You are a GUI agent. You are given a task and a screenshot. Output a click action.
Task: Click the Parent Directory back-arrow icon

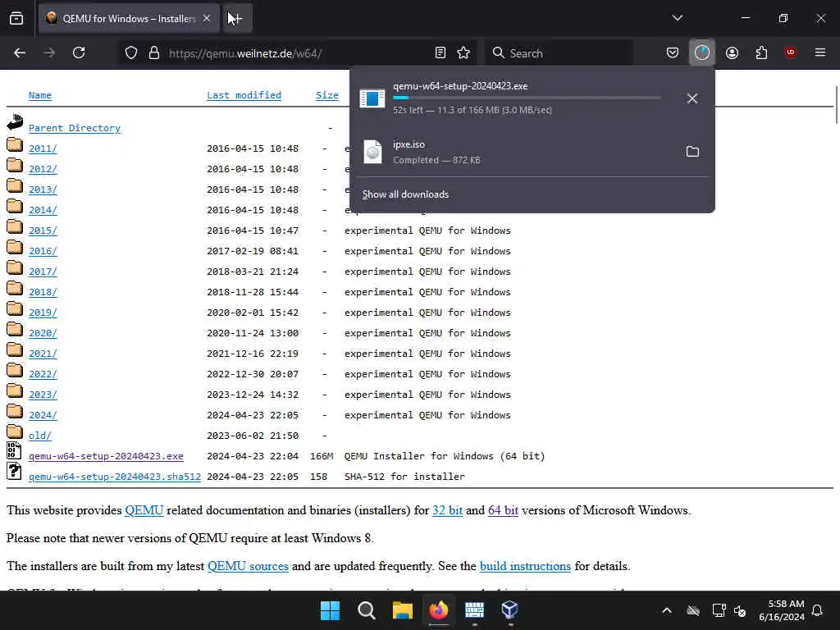click(x=15, y=123)
